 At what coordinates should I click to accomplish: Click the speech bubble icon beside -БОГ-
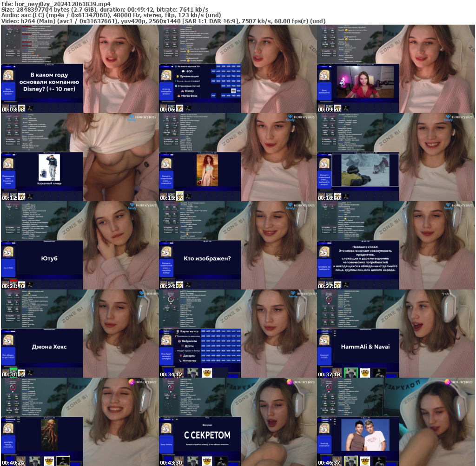pyautogui.click(x=183, y=71)
